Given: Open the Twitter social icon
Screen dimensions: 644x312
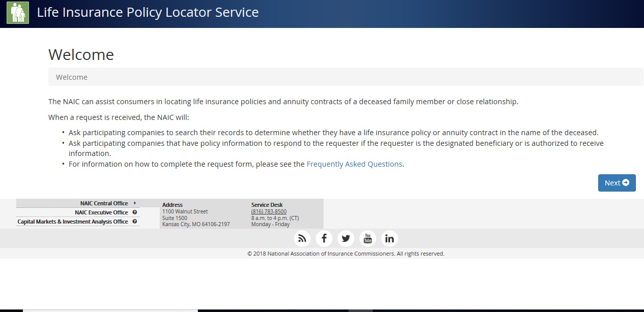Looking at the screenshot, I should pyautogui.click(x=346, y=238).
